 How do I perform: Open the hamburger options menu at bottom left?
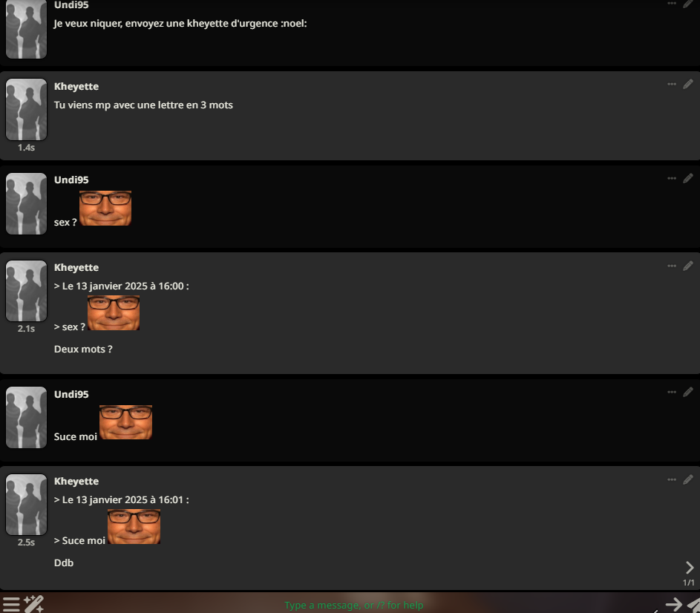[x=11, y=605]
